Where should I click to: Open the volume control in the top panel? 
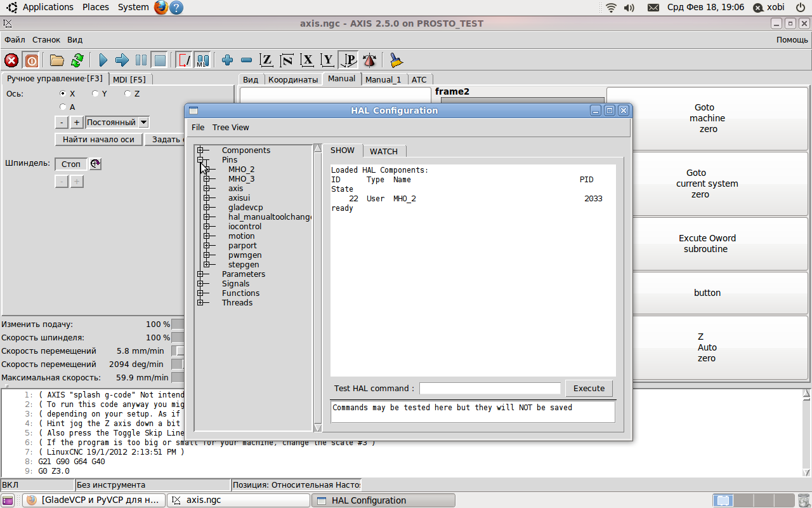[x=629, y=8]
